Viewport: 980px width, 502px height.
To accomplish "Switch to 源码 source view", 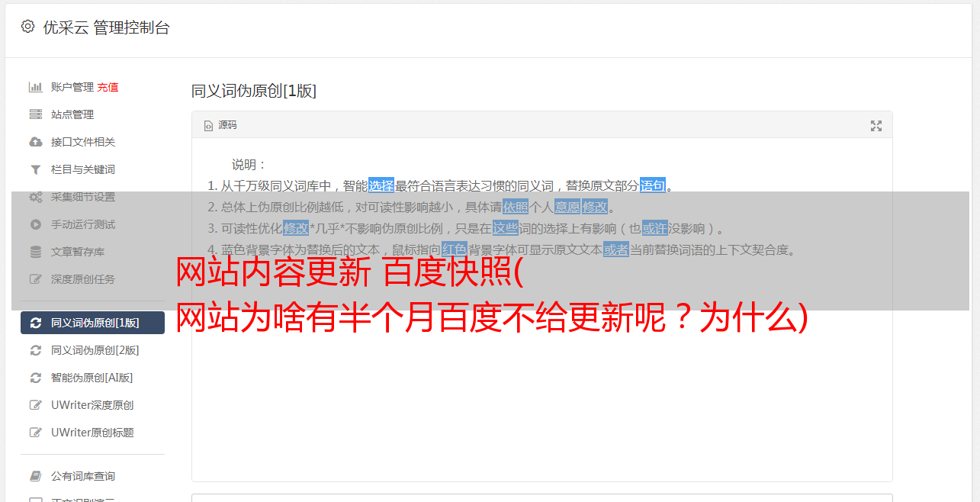I will 227,125.
